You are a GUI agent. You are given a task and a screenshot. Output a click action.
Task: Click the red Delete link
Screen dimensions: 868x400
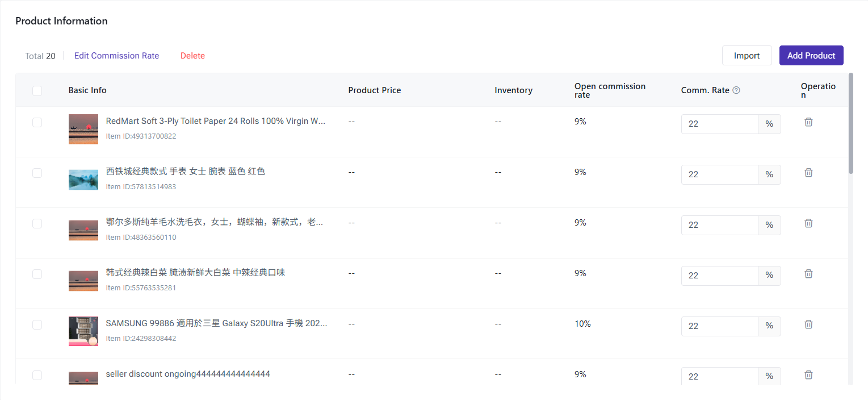pyautogui.click(x=192, y=56)
